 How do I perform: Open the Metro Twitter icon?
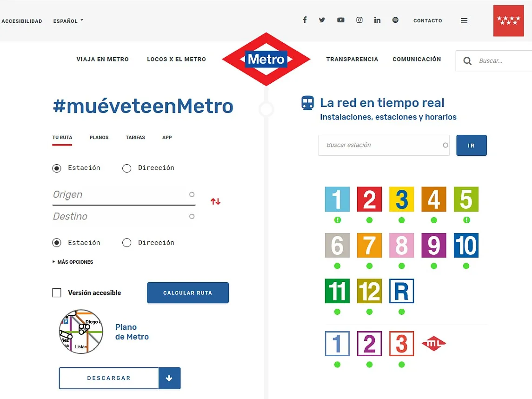(x=322, y=20)
